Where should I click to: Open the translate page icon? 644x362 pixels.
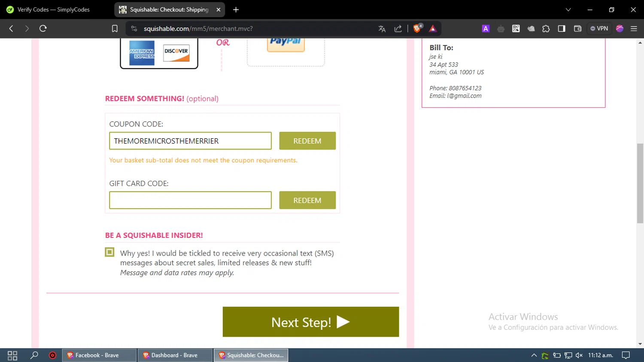click(x=382, y=29)
